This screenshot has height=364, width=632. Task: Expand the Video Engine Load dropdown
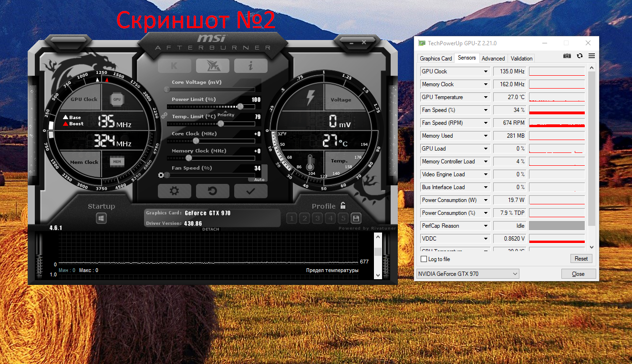pyautogui.click(x=486, y=174)
